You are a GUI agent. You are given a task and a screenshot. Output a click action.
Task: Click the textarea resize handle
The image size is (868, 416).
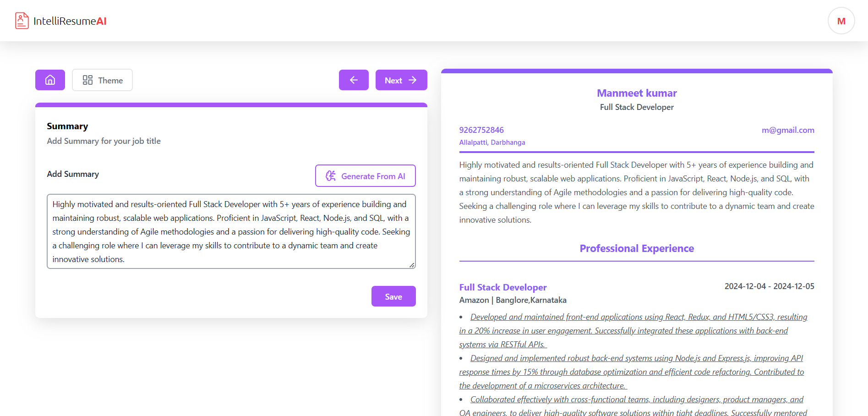point(412,265)
